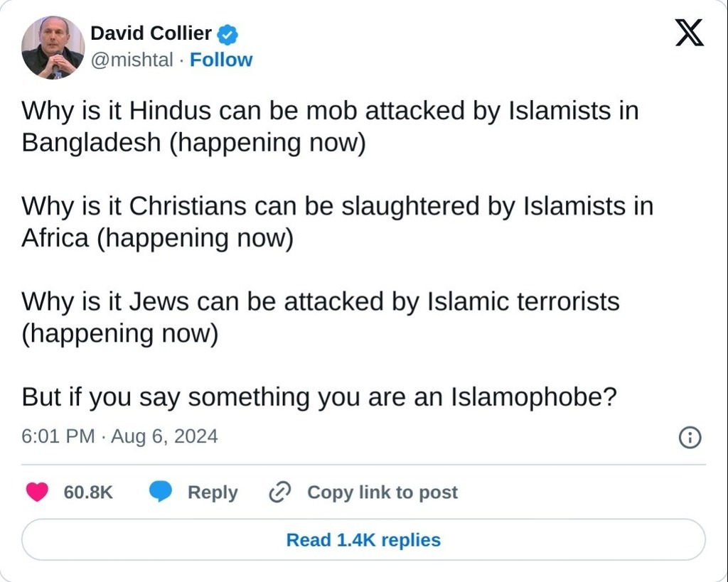The width and height of the screenshot is (728, 582).
Task: Click the blue reply speech bubble icon
Action: 161,492
